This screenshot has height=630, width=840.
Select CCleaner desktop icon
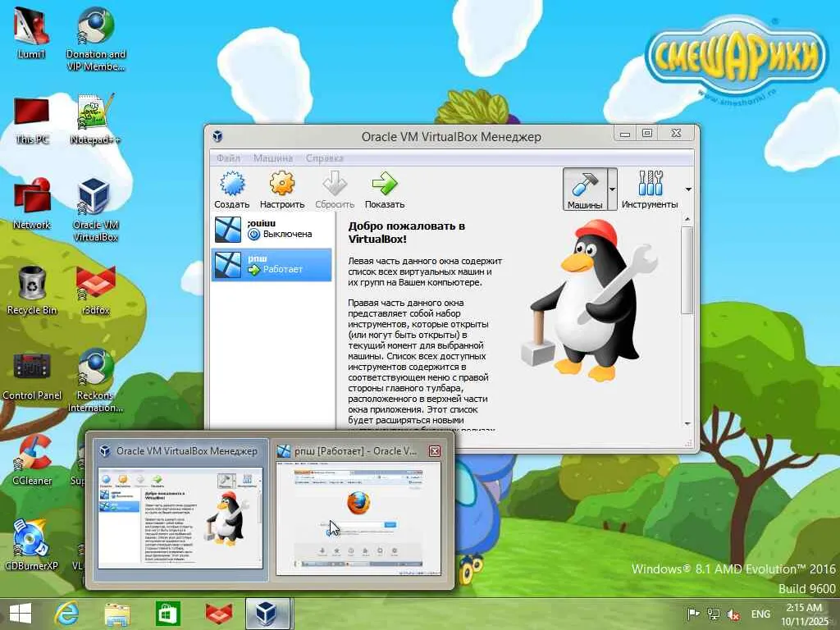pos(32,461)
